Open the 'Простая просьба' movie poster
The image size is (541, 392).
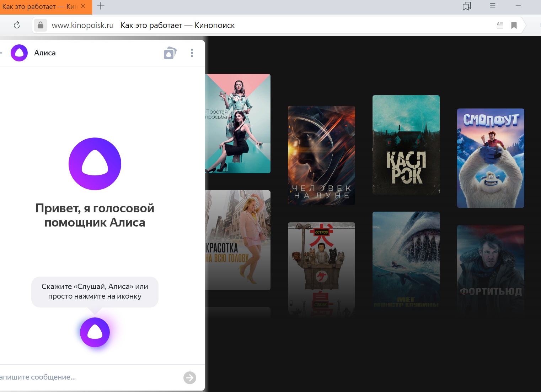click(238, 124)
